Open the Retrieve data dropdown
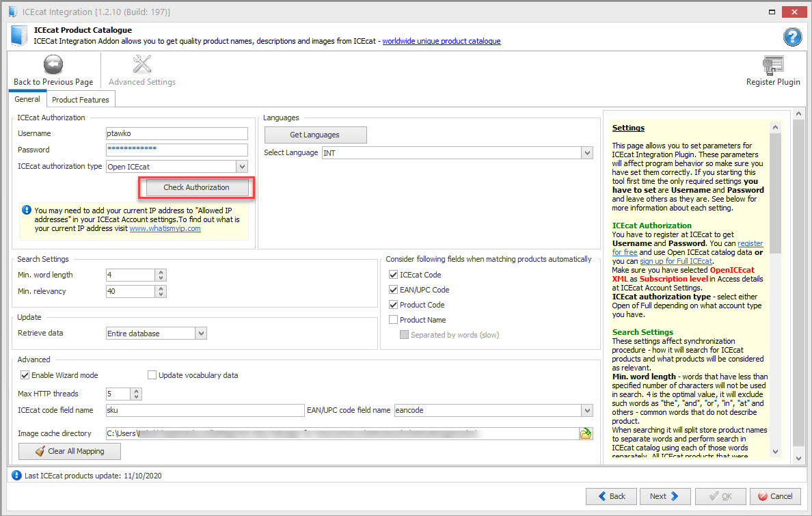 click(x=201, y=333)
